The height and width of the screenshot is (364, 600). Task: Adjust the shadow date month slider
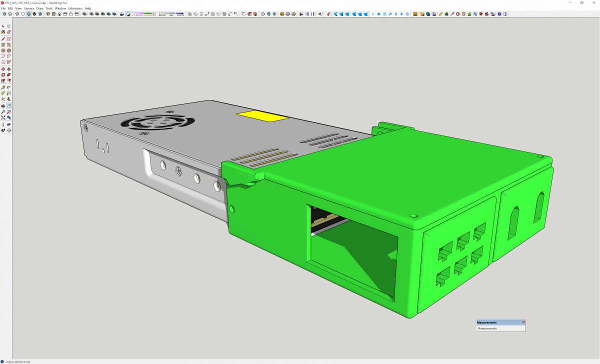pos(143,14)
